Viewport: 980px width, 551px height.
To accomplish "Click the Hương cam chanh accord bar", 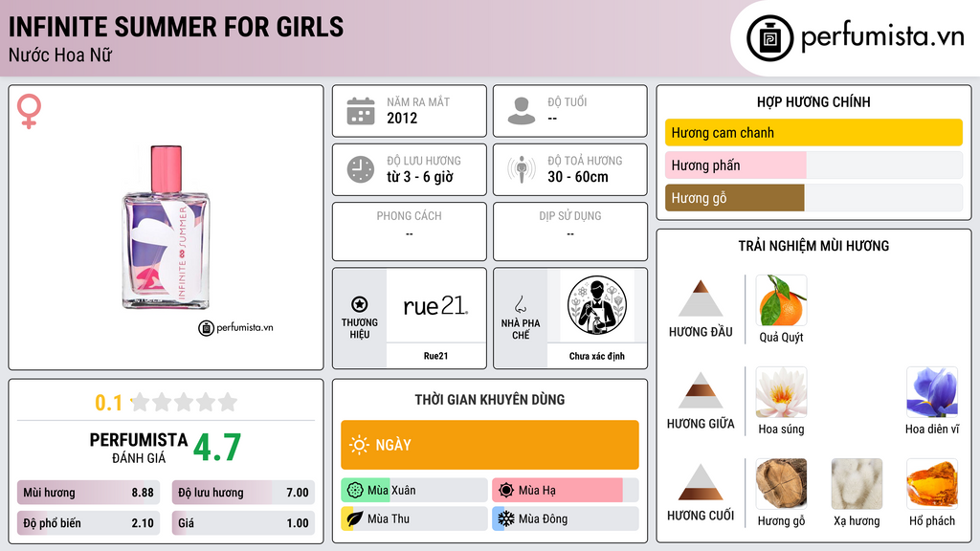I will tap(813, 132).
